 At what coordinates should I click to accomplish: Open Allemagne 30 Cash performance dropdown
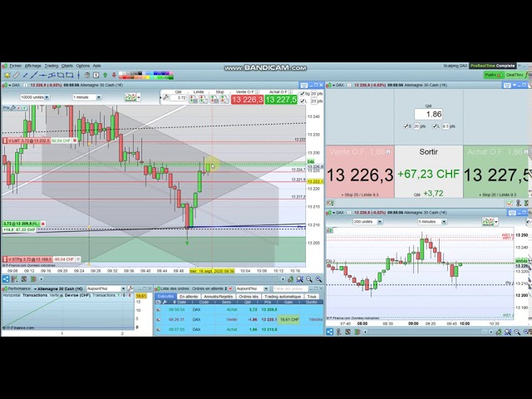tap(58, 288)
